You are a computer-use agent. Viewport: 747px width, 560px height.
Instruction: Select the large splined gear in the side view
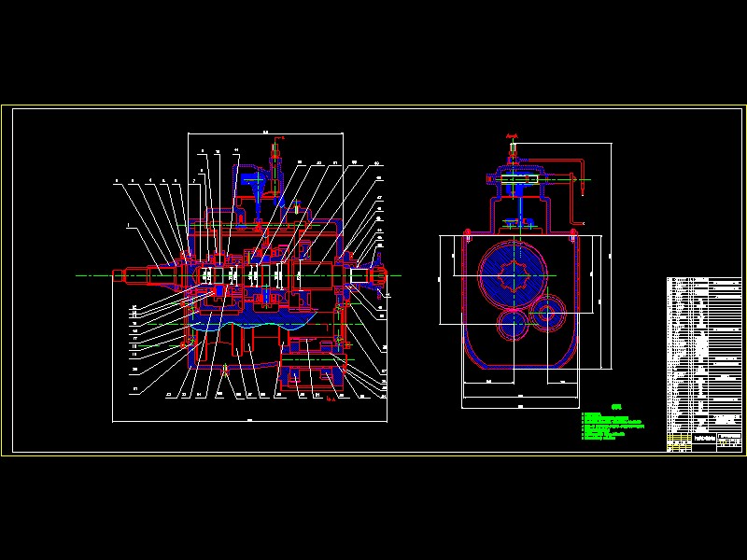tap(512, 275)
